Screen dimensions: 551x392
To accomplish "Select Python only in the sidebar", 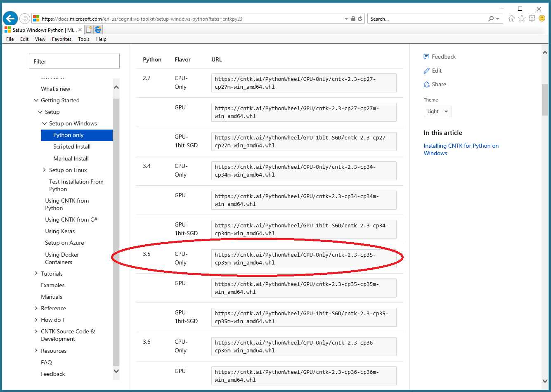I will point(77,135).
